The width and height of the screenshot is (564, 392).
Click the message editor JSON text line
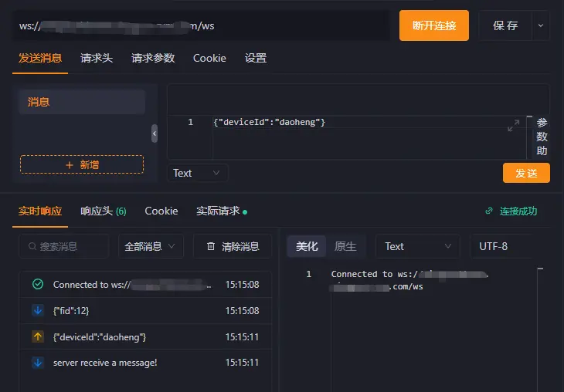(x=269, y=122)
